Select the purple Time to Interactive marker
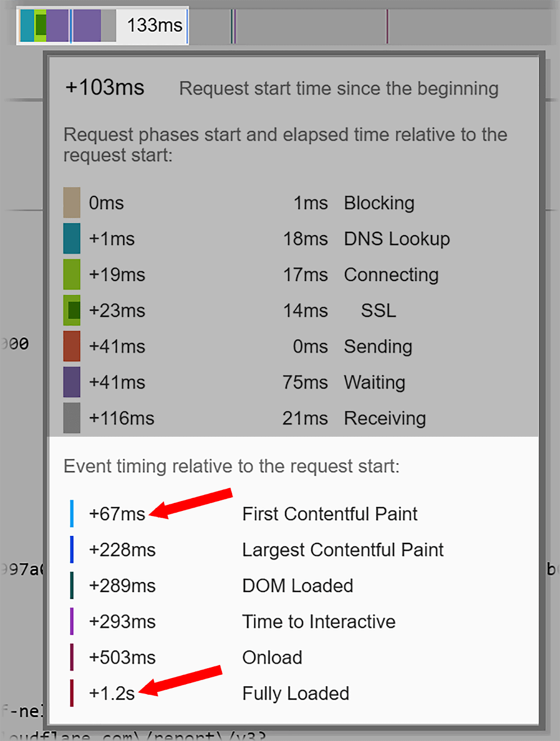The height and width of the screenshot is (741, 560). pyautogui.click(x=72, y=622)
